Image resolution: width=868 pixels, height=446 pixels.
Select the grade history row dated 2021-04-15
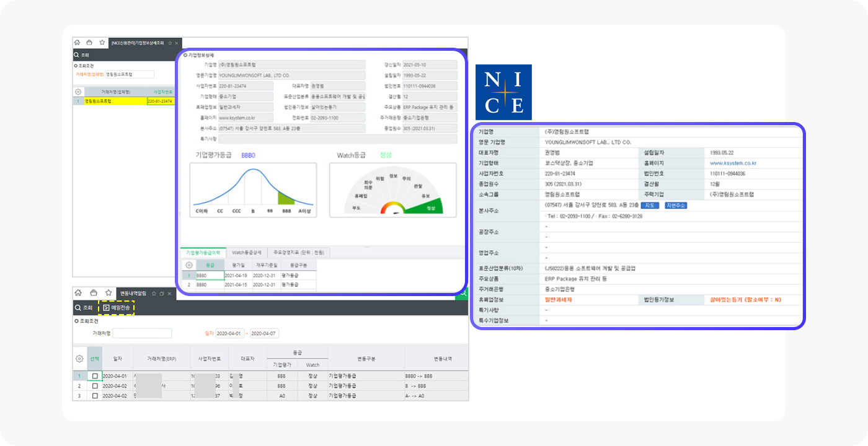click(x=249, y=284)
